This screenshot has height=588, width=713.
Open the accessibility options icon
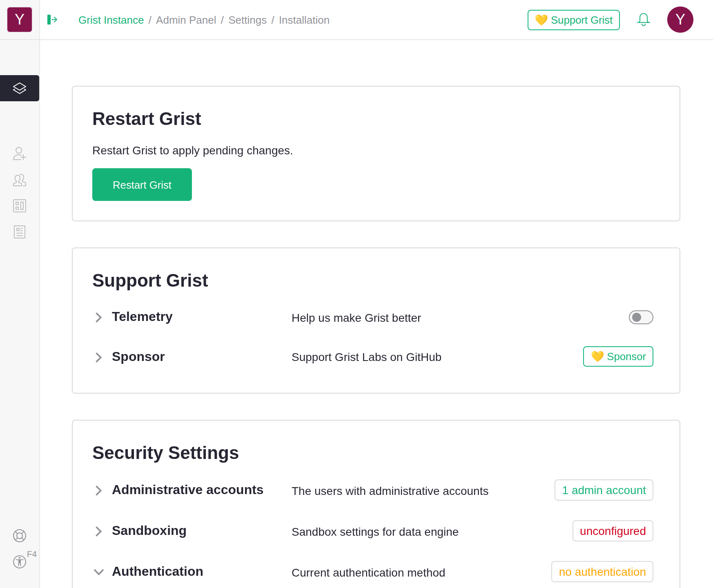(19, 562)
